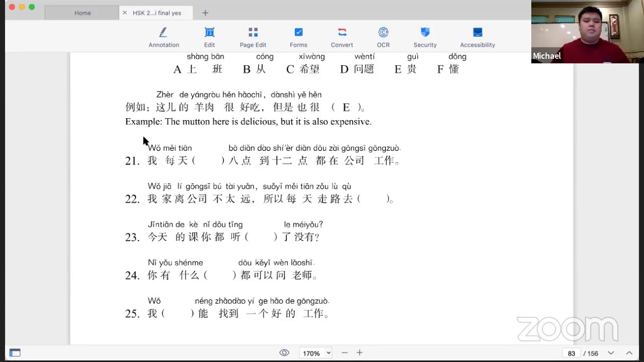Open the Edit tool
This screenshot has width=644, height=362.
209,38
